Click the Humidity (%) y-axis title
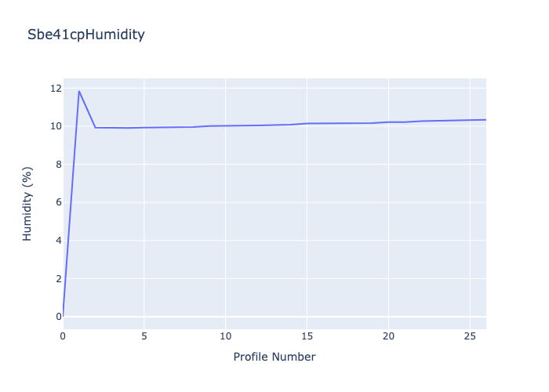The width and height of the screenshot is (549, 392). point(27,203)
